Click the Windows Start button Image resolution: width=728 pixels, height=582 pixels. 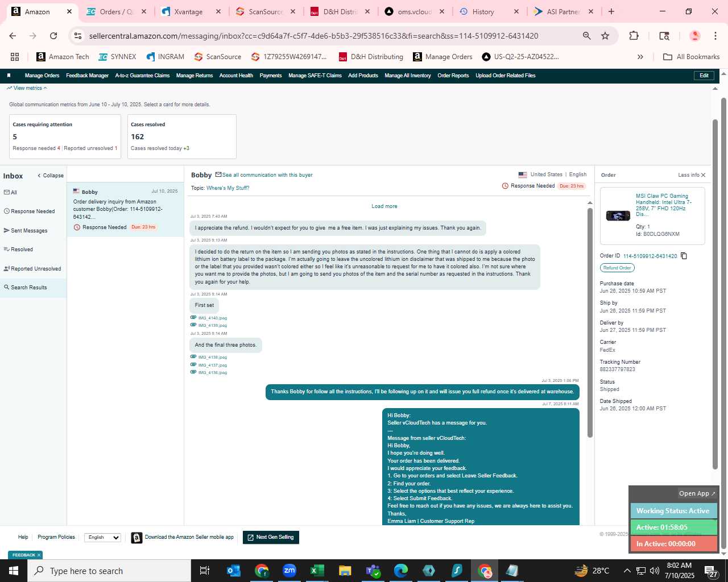(14, 571)
